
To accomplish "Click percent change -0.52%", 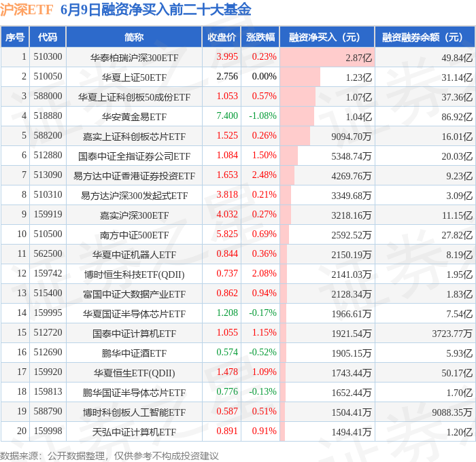I will pyautogui.click(x=262, y=352).
